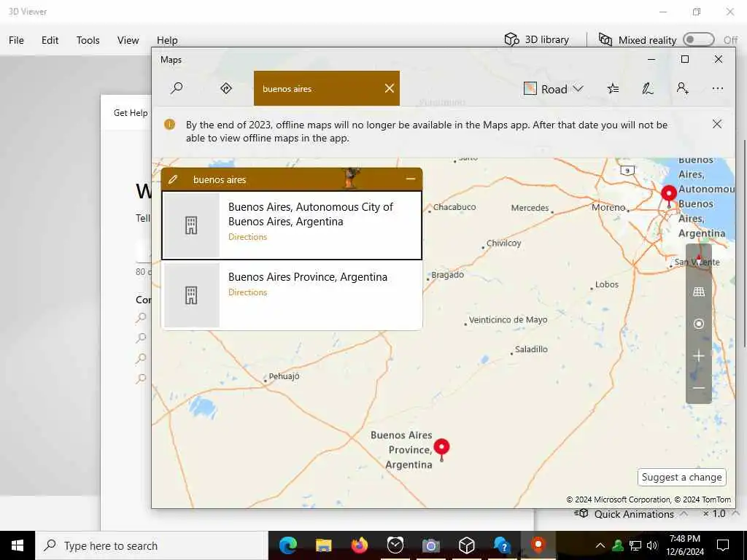The height and width of the screenshot is (560, 747).
Task: Open the Maps search icon
Action: click(177, 88)
